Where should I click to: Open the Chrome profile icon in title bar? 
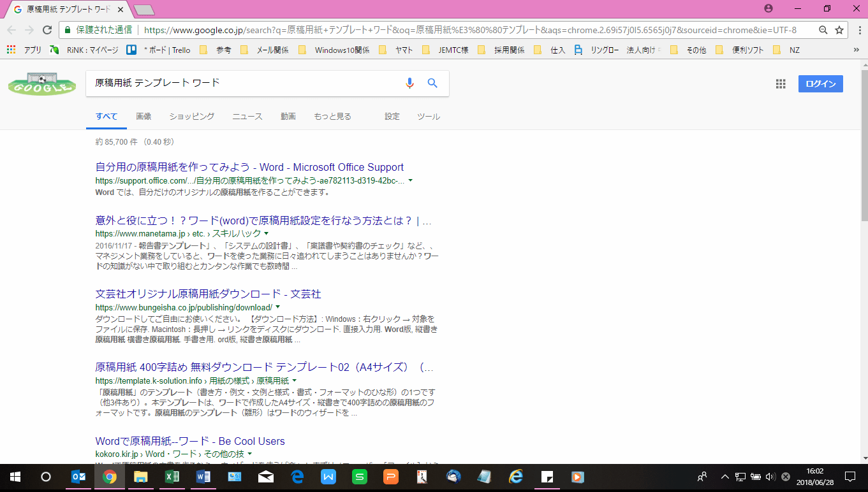tap(769, 8)
